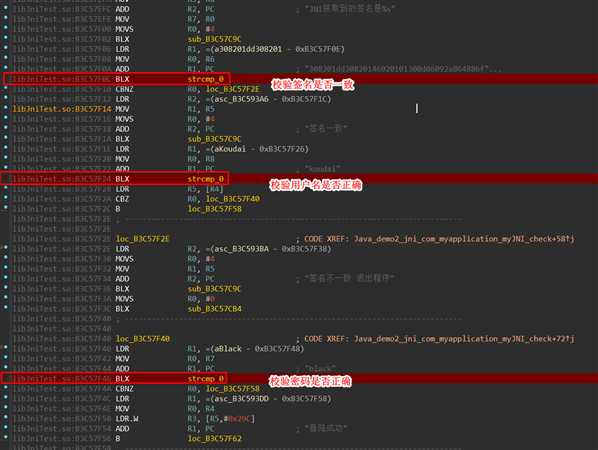The image size is (598, 450).
Task: Select the highlighted address libJniTest.so:B3C57F14
Action: click(62, 109)
